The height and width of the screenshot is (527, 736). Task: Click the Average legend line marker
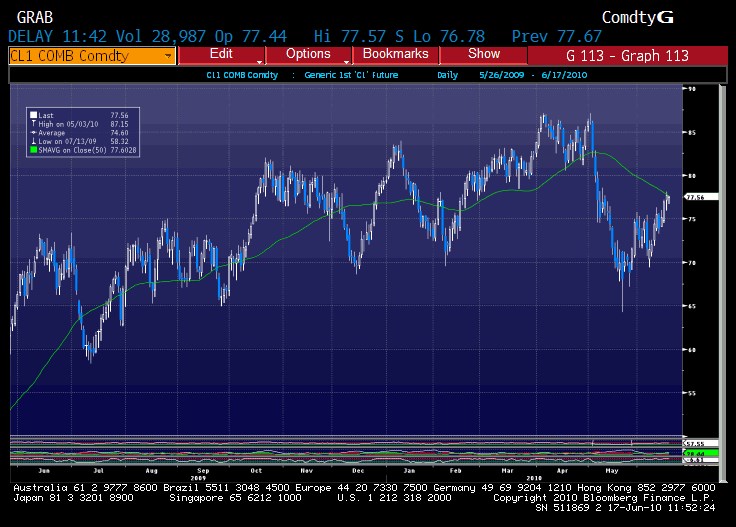click(33, 131)
